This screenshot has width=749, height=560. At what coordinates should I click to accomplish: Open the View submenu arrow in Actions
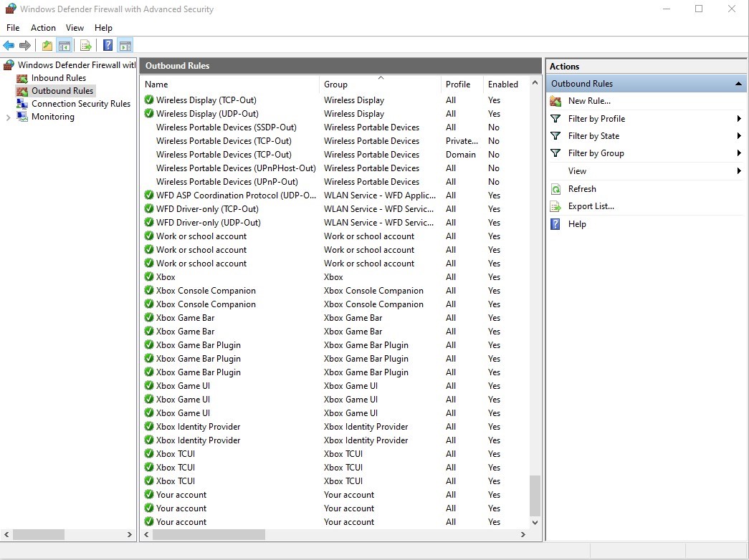pos(739,171)
